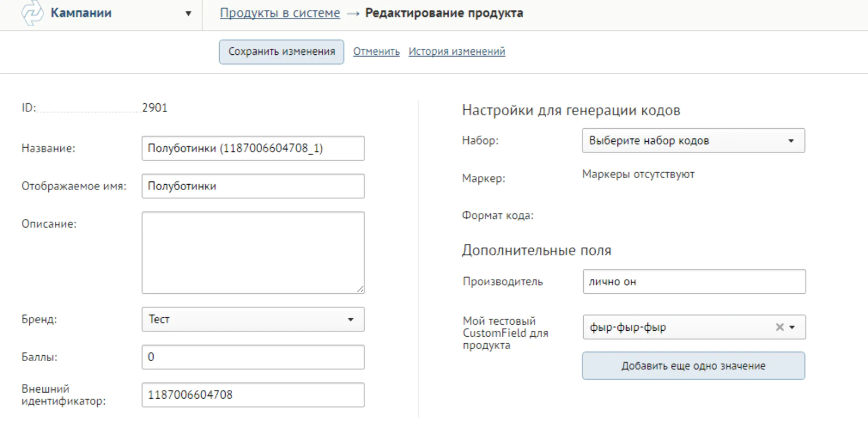
Task: Open the Выберите набор кодов dropdown
Action: (693, 141)
